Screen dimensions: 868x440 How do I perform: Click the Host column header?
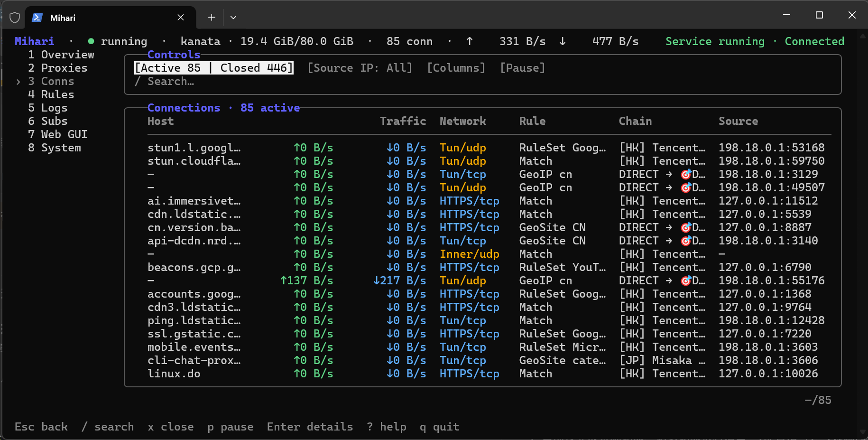click(x=161, y=121)
